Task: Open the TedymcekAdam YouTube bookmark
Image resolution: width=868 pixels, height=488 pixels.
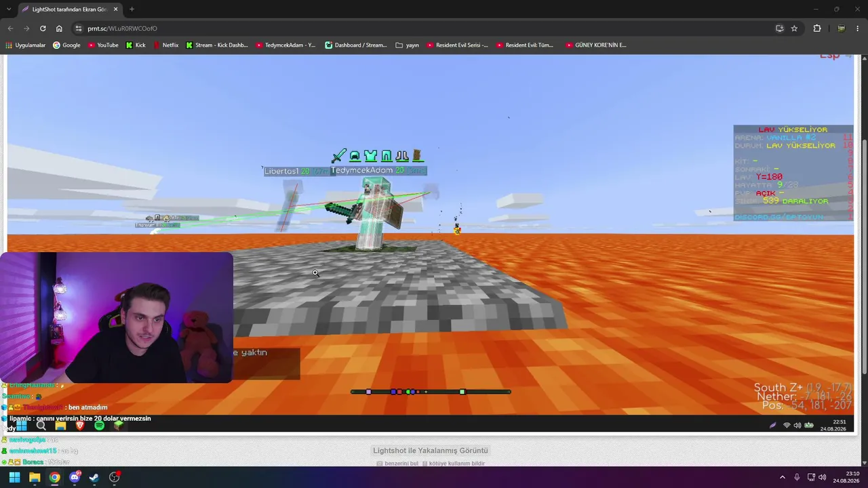Action: click(x=285, y=45)
